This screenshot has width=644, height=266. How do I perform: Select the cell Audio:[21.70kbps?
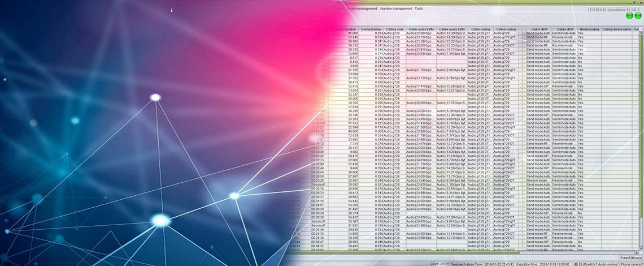point(421,70)
